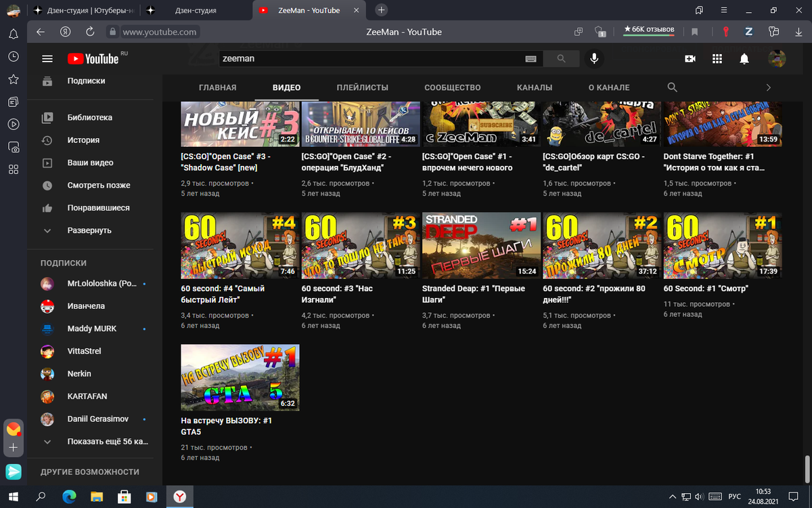Screen dimensions: 812x508
Task: Open the YouTube apps grid icon
Action: pyautogui.click(x=717, y=59)
